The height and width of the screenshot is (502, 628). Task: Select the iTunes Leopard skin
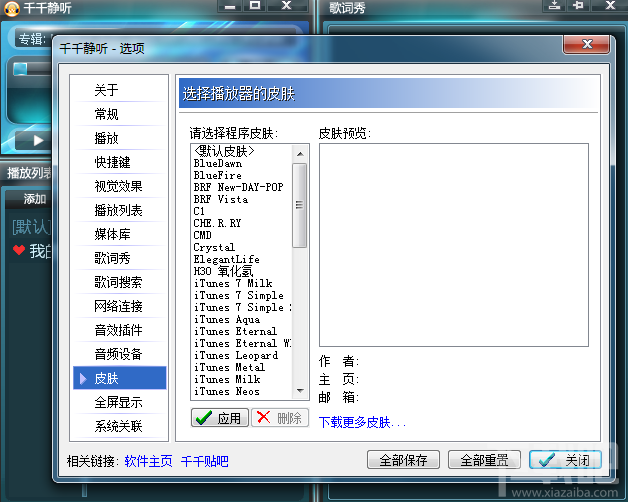pos(242,355)
